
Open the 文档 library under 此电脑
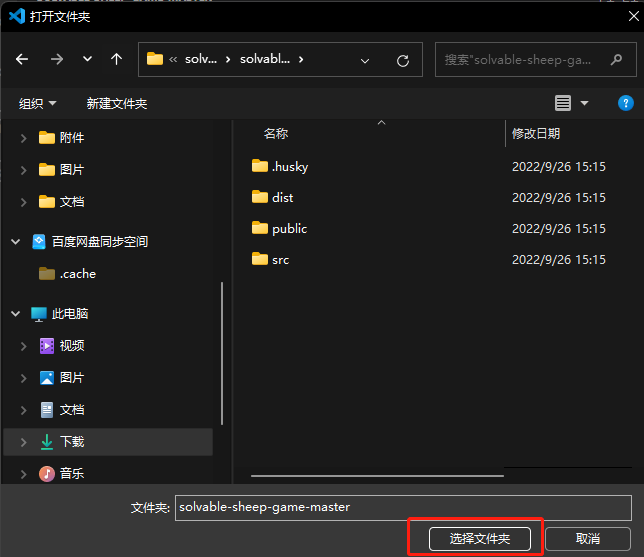[x=62, y=410]
